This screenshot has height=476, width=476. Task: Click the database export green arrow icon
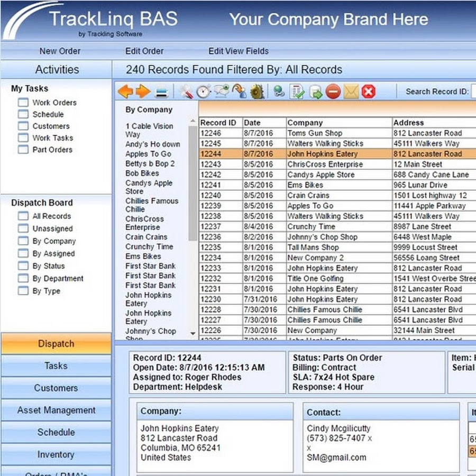316,91
